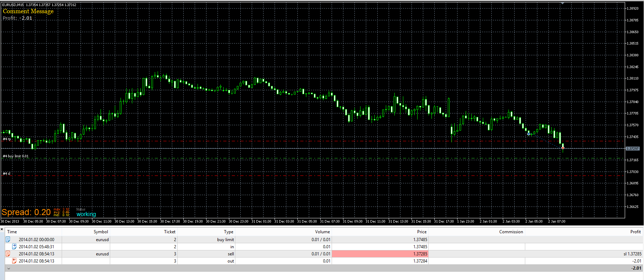644x280 pixels.
Task: Click the red sell order icon
Action: point(8,254)
